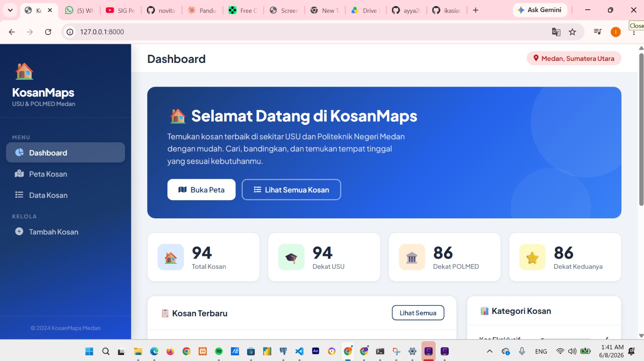Click the browser Forward arrow
The width and height of the screenshot is (644, 361).
(30, 32)
